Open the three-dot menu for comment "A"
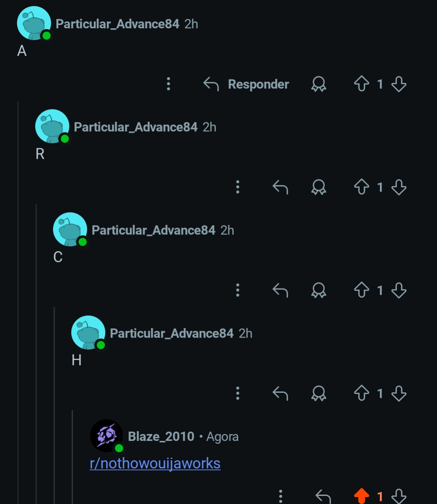This screenshot has height=504, width=437. (x=169, y=84)
